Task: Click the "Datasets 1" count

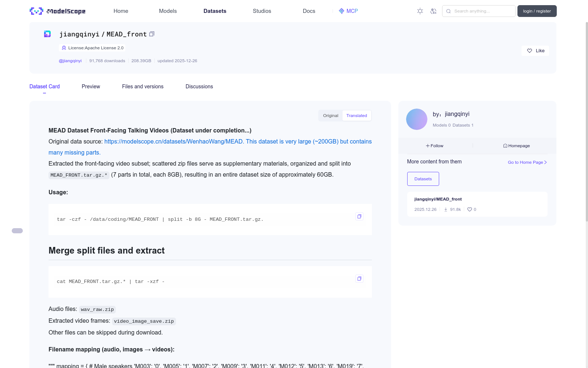Action: click(463, 125)
